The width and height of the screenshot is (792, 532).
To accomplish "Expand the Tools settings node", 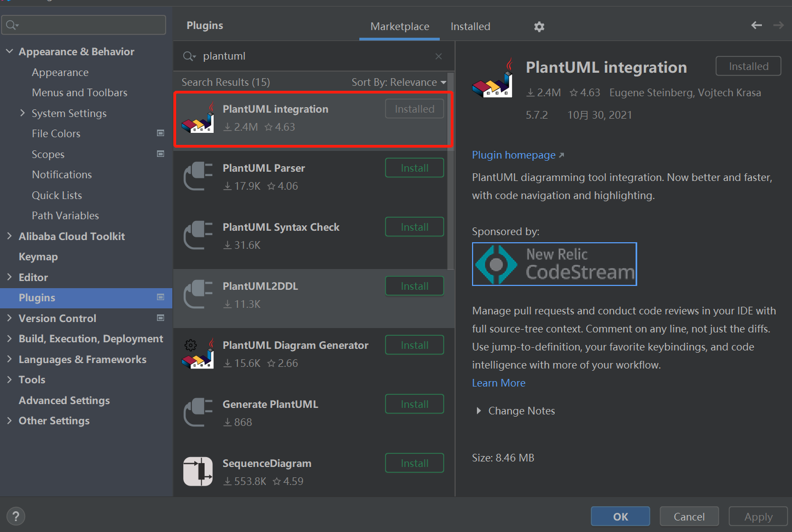I will coord(9,379).
